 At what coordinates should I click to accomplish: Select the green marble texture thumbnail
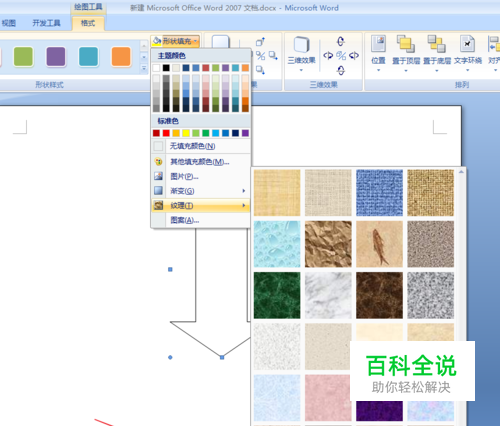(x=277, y=295)
